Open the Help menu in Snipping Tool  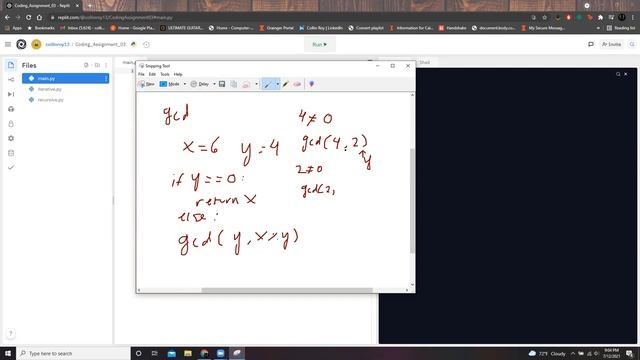coord(178,74)
